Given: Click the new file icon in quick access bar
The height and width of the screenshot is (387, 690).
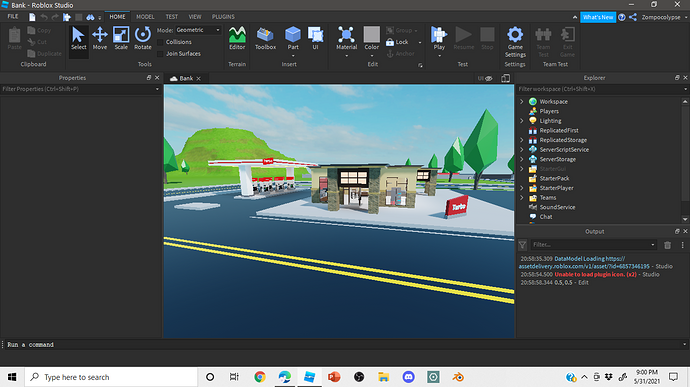Looking at the screenshot, I should pyautogui.click(x=32, y=17).
